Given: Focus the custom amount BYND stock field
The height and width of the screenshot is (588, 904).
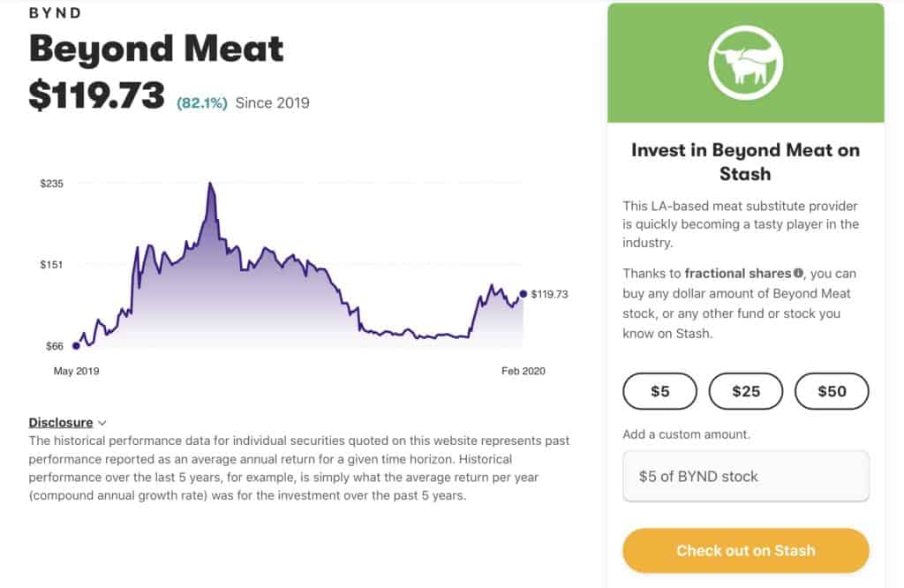Looking at the screenshot, I should tap(745, 476).
